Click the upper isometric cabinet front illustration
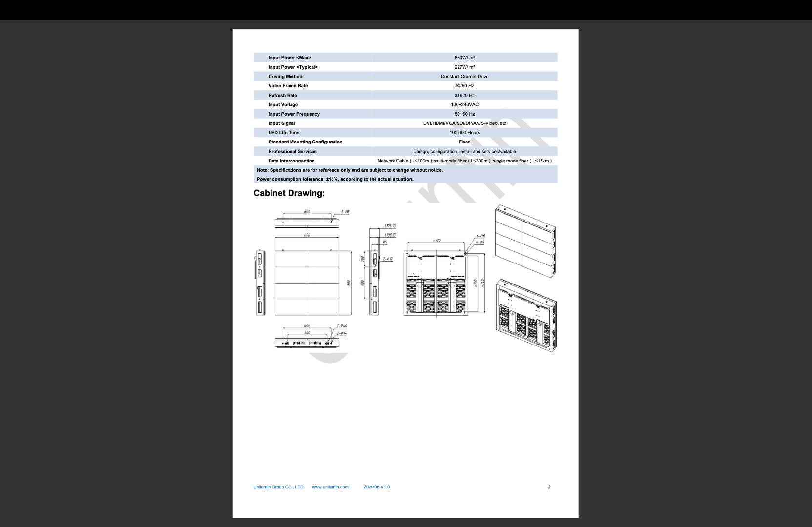The height and width of the screenshot is (527, 812). coord(525,241)
